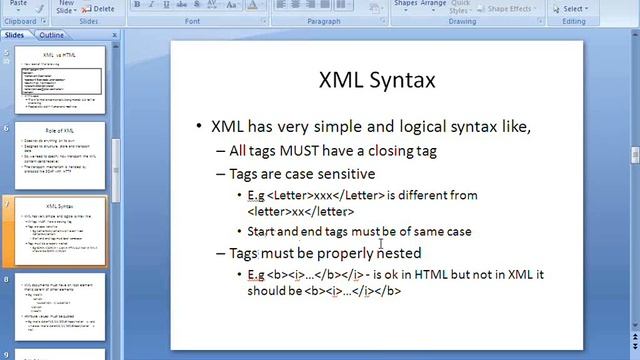
Task: Switch to the Slides tab
Action: coord(14,35)
